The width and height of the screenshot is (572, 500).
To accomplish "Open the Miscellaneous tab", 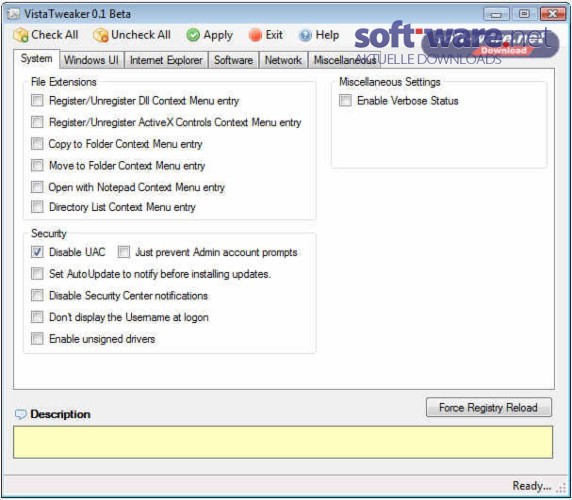I will (x=345, y=60).
